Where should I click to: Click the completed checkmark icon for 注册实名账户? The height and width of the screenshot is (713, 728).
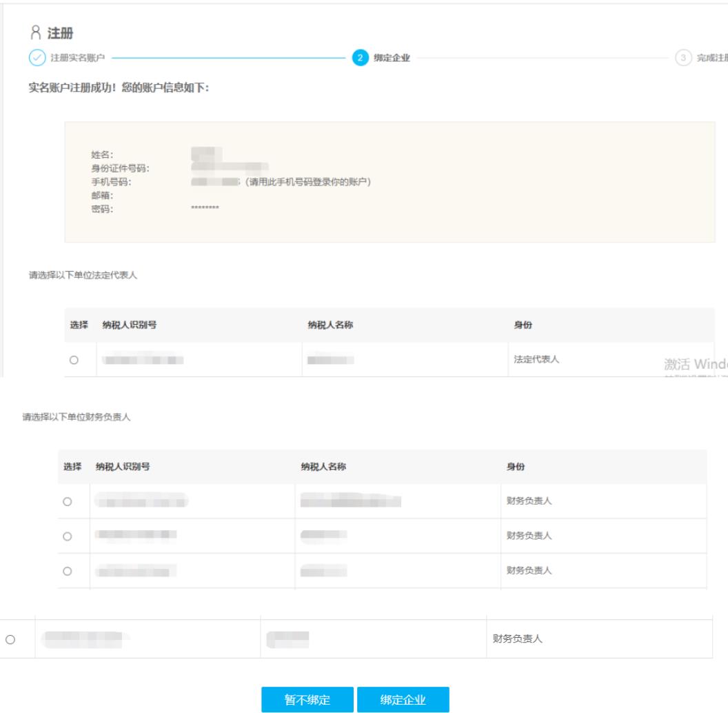(x=37, y=58)
